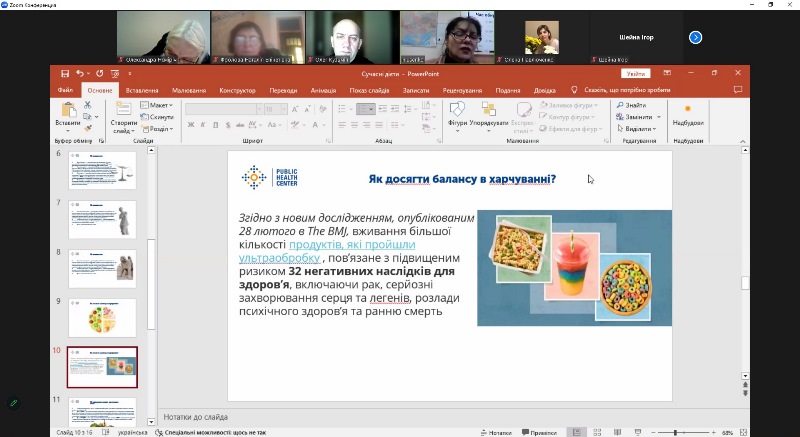
Task: Click the Увійти sign-in button
Action: [x=636, y=73]
